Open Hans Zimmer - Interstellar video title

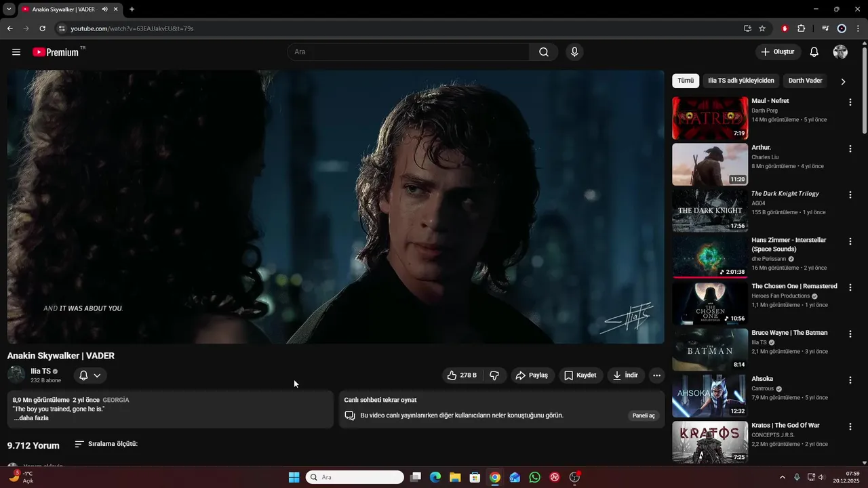[789, 245]
